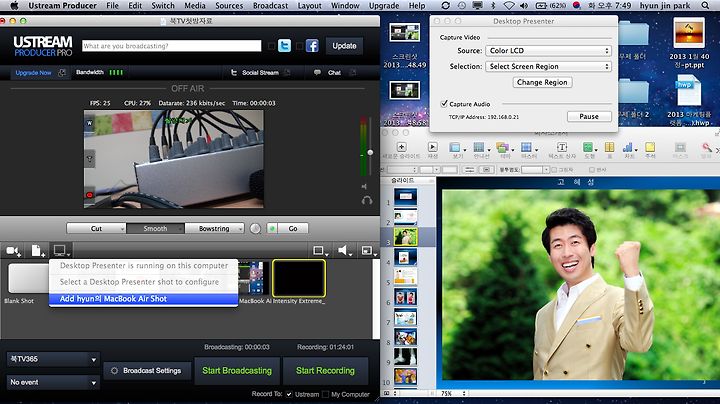The width and height of the screenshot is (720, 404).
Task: Select slide 6 thumbnail in the slide panel
Action: pos(405,297)
